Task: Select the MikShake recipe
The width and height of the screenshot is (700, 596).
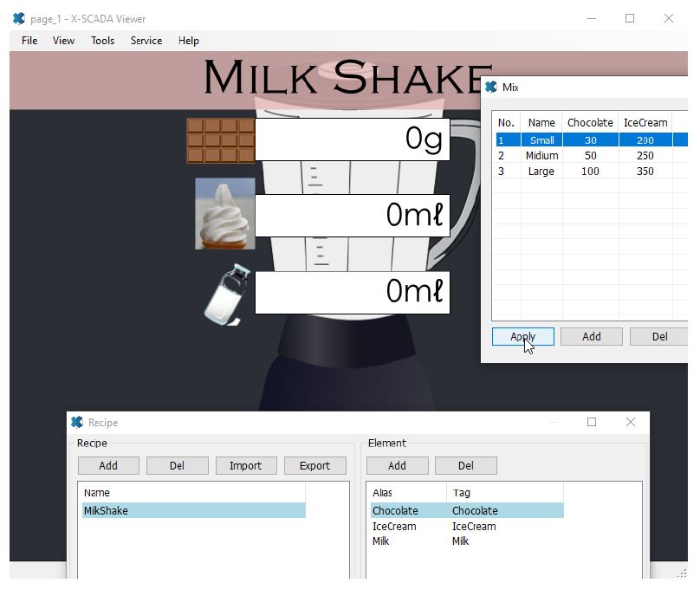Action: [x=194, y=510]
